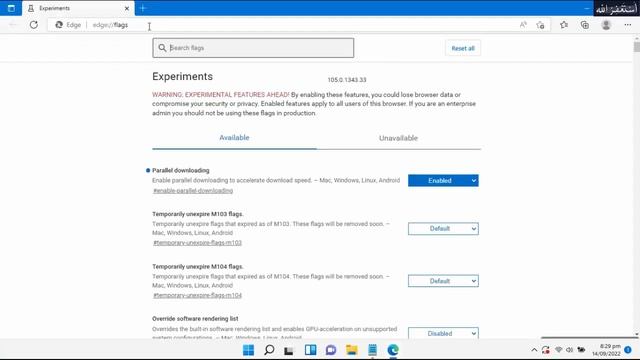
Task: Switch to the Available tab
Action: [x=234, y=138]
